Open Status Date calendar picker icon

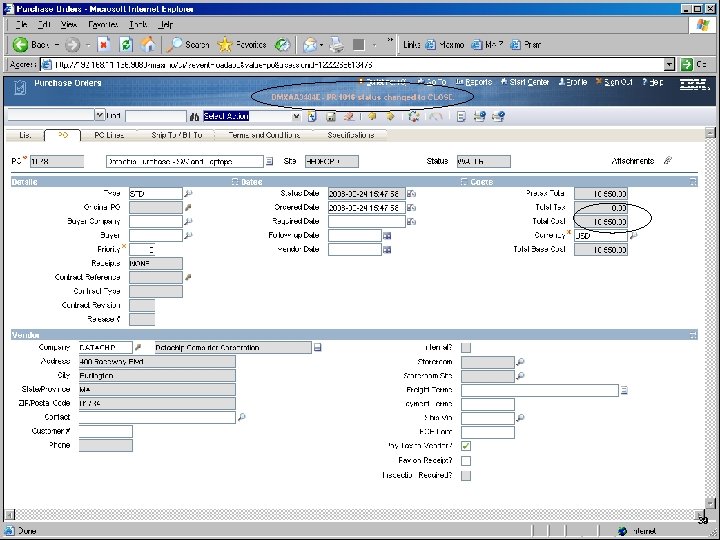click(411, 194)
